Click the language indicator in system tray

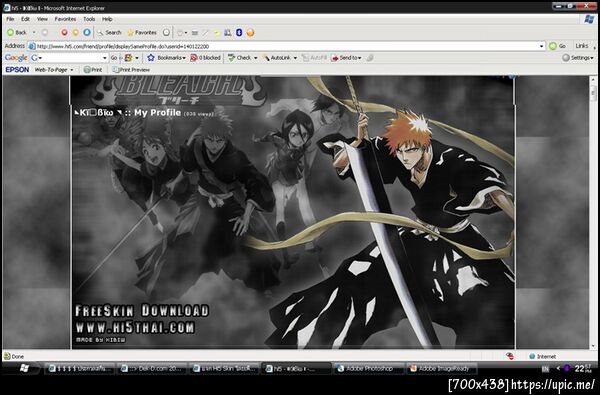click(545, 369)
